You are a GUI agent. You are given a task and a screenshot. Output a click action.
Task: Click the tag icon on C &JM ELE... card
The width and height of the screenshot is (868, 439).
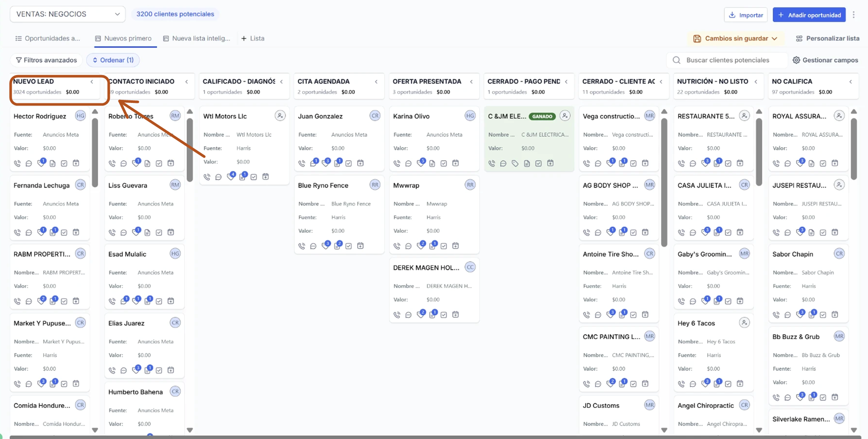(x=515, y=163)
